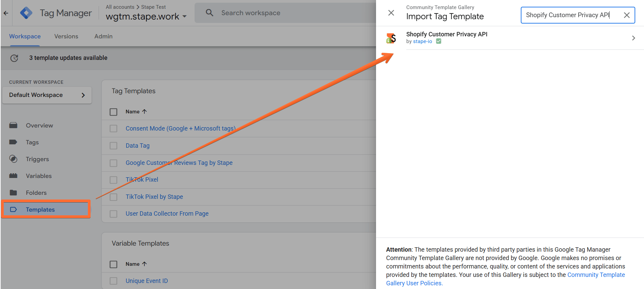Click the Search workspace field
This screenshot has width=644, height=289.
coord(285,13)
